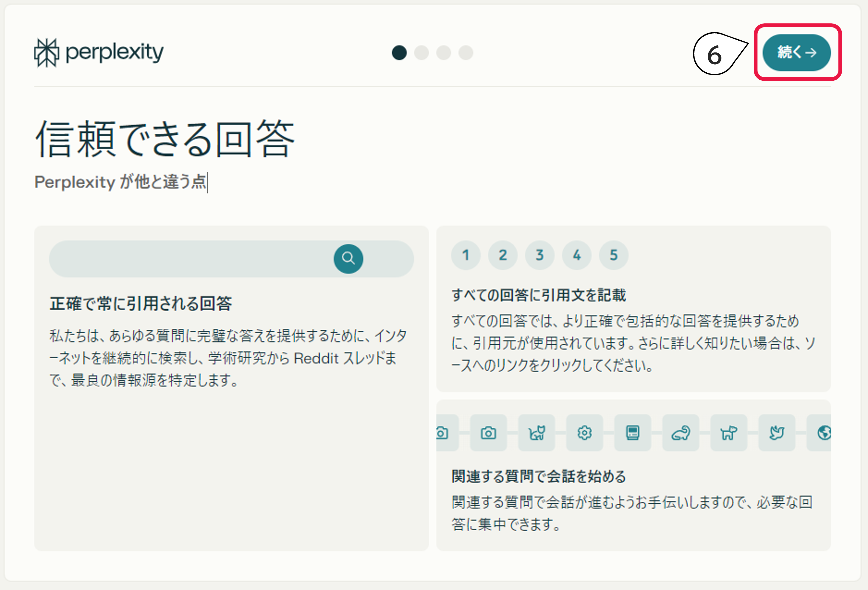Select the camera tile beside the cat icon
The image size is (868, 590).
coord(488,433)
